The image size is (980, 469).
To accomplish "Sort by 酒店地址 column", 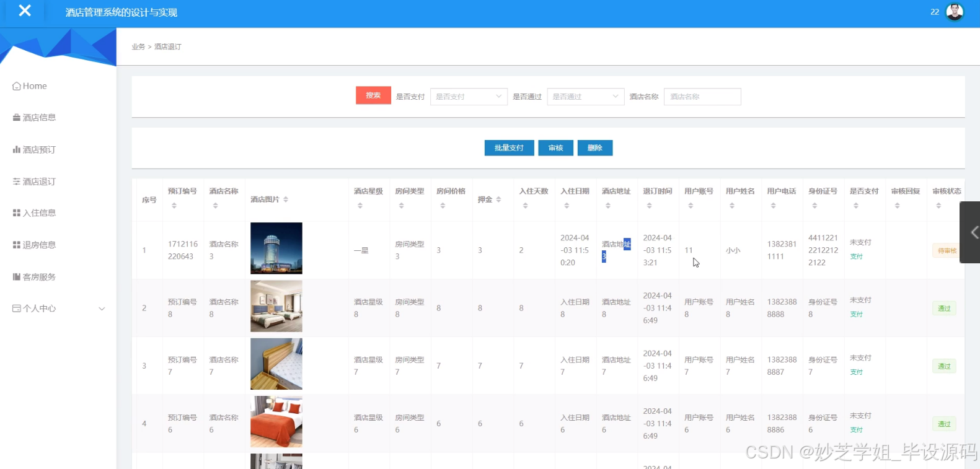I will (x=608, y=206).
